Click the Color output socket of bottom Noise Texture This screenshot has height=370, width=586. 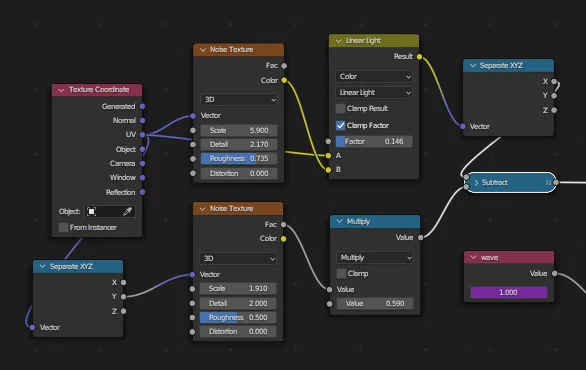point(283,239)
